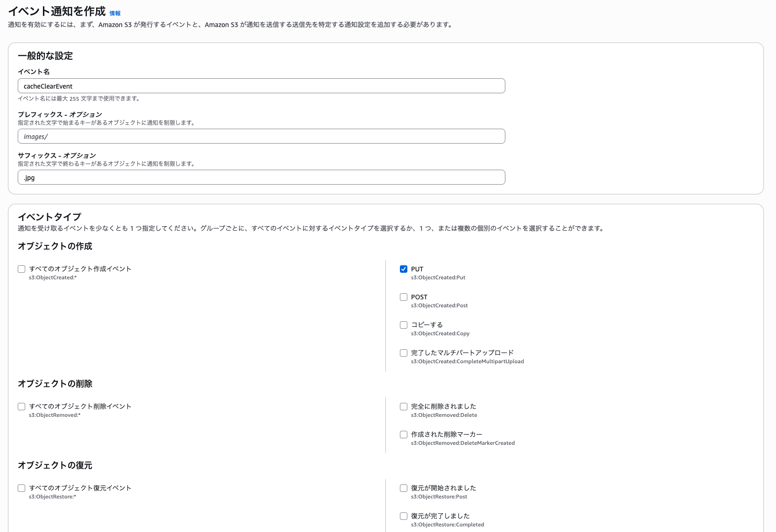Click the イベント名 field label
Screen dimensions: 776x532
(x=34, y=72)
